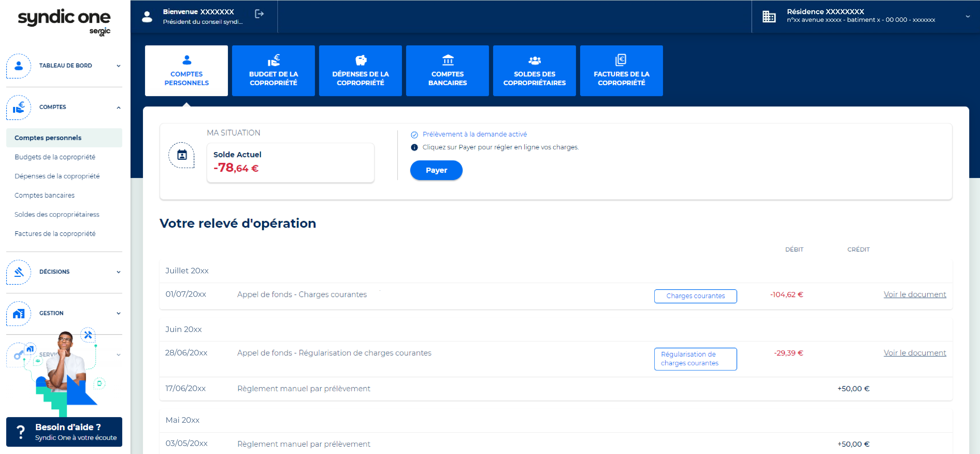Open the residence selector dropdown arrow
The image size is (980, 454).
[x=967, y=16]
